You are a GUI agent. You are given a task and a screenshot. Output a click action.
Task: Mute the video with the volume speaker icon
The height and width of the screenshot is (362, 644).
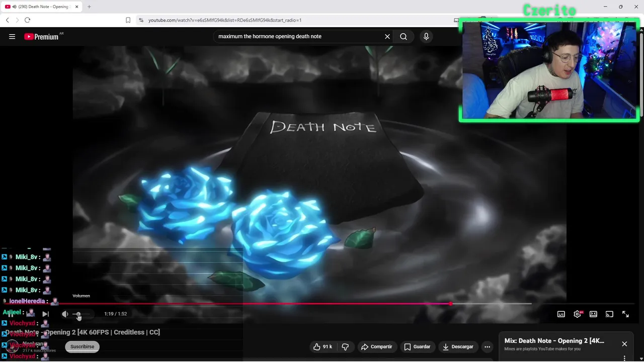coord(65,314)
